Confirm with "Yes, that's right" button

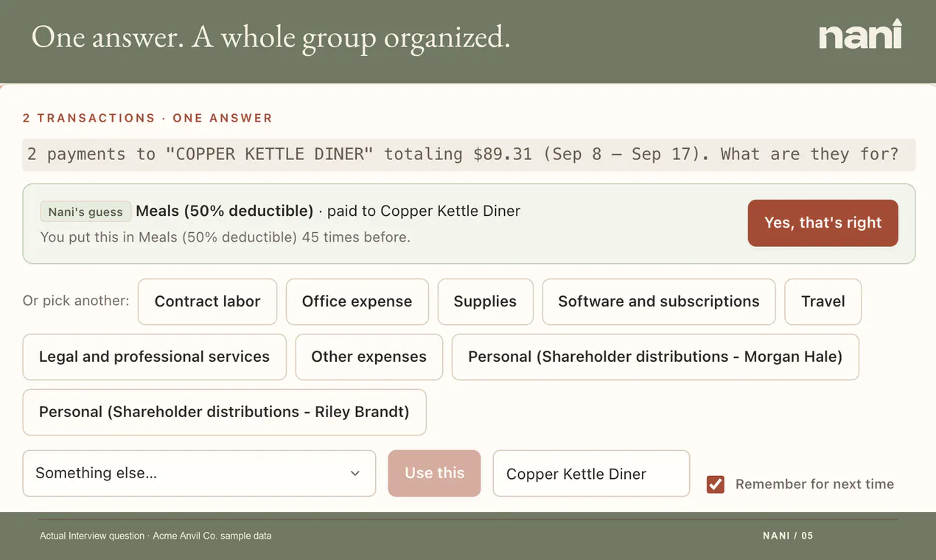click(x=823, y=223)
